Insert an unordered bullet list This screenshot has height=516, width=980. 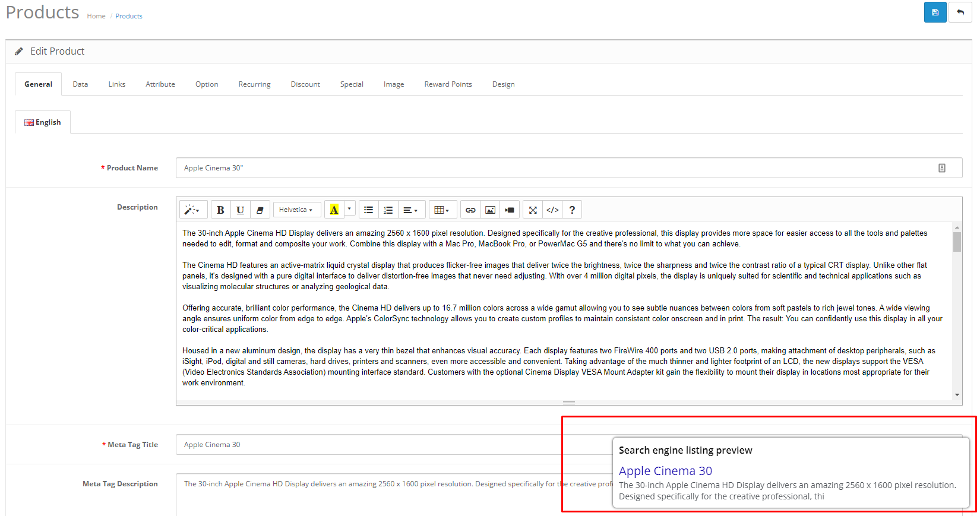point(368,210)
